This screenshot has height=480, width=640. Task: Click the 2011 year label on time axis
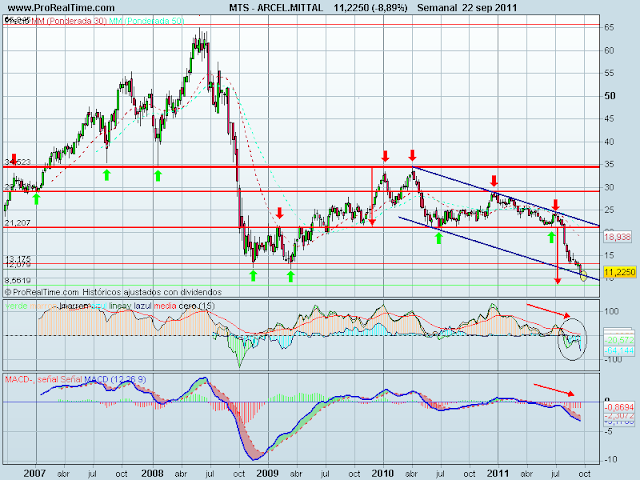[x=498, y=473]
